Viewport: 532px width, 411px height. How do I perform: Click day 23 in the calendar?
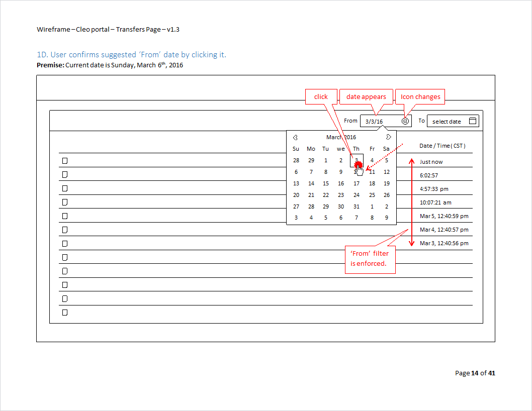point(341,195)
